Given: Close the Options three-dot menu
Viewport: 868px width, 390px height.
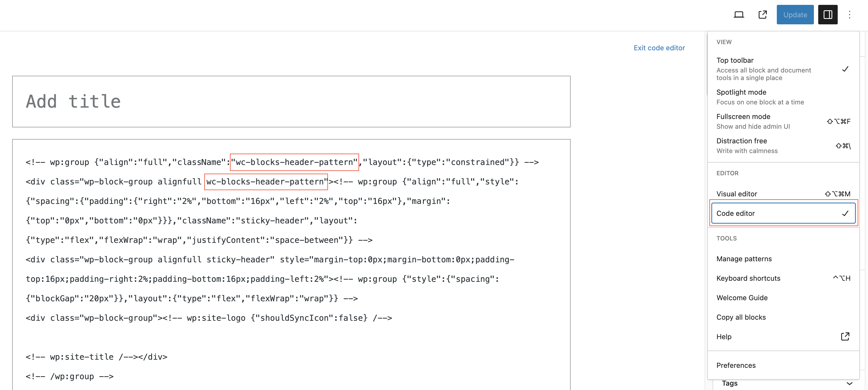Looking at the screenshot, I should [x=849, y=15].
